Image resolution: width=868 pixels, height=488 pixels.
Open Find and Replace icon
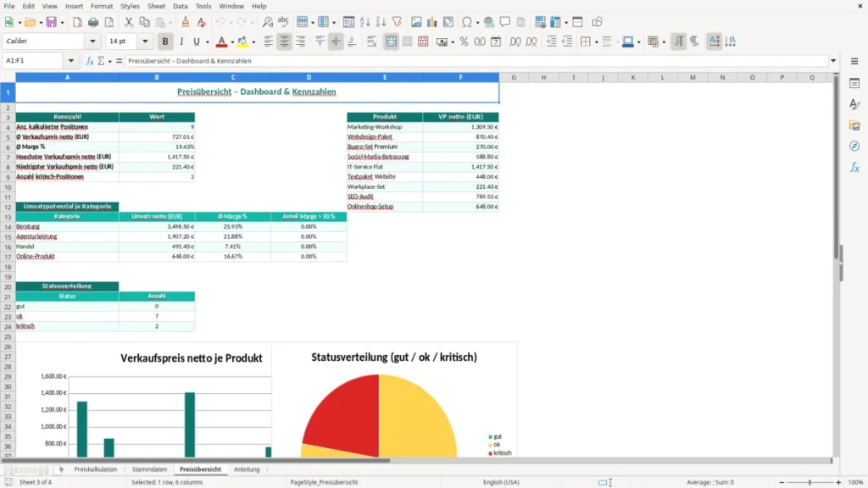click(267, 22)
